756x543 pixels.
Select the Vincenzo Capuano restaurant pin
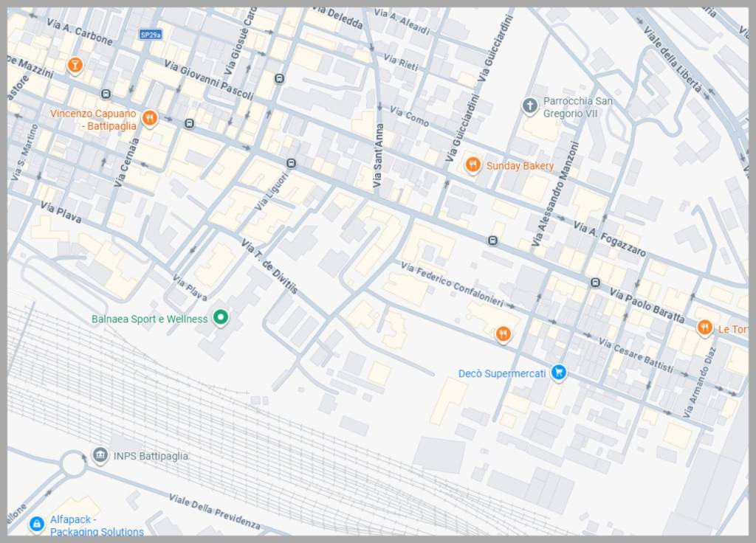[150, 118]
